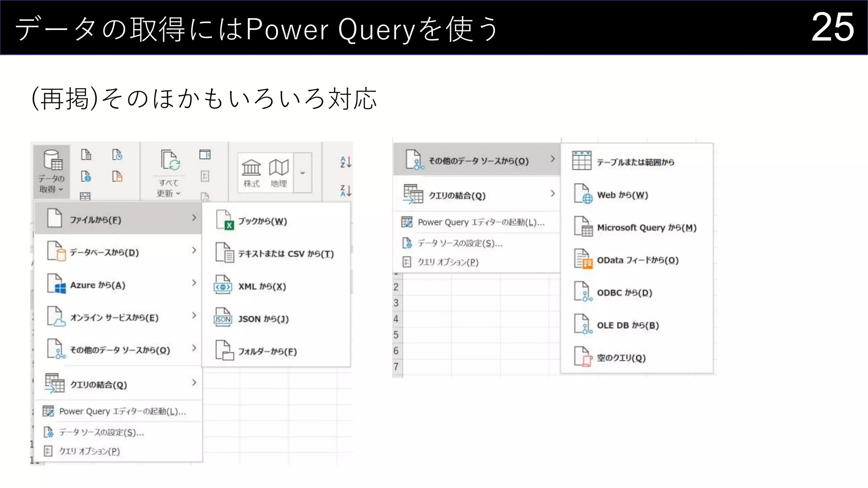Click the cloud icon for オンライン サービス

pyautogui.click(x=56, y=316)
